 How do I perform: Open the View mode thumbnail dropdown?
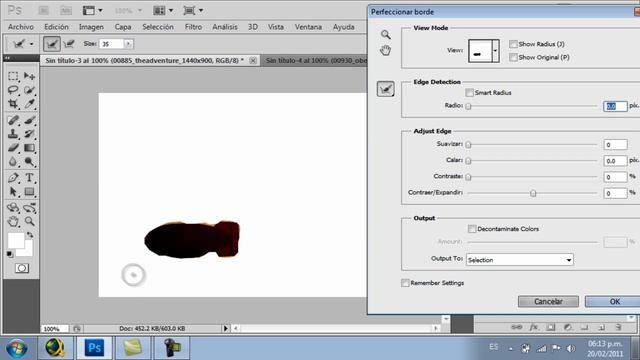point(496,51)
